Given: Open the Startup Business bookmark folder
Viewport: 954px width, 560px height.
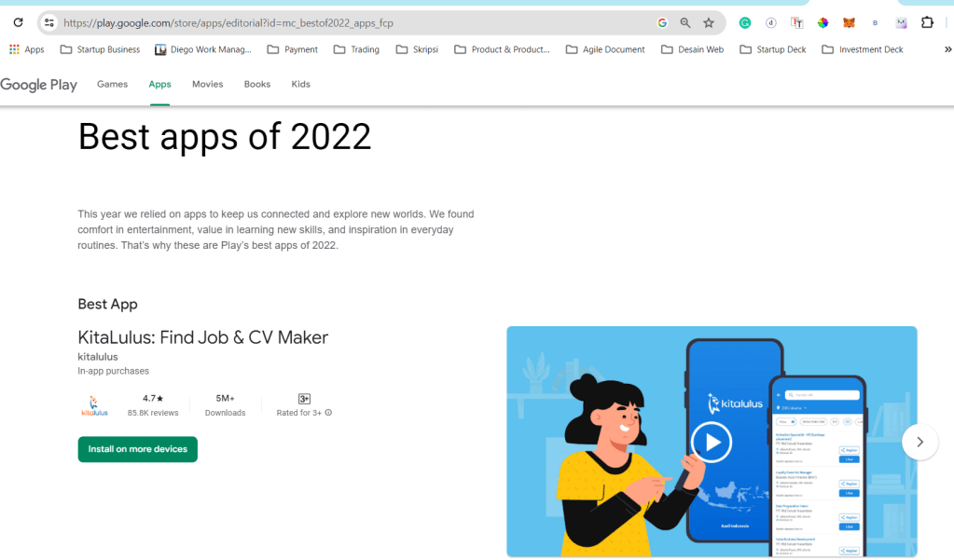Looking at the screenshot, I should 100,49.
